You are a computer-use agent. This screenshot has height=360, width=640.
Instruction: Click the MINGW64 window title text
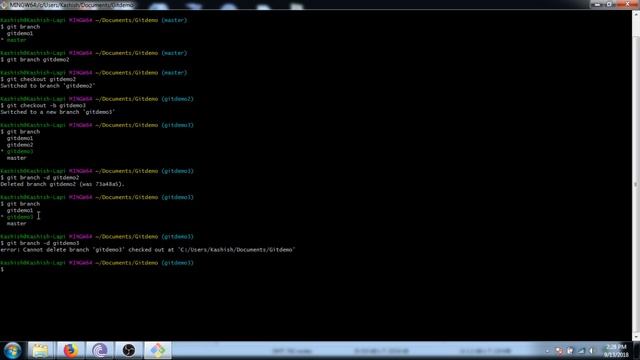[x=72, y=5]
